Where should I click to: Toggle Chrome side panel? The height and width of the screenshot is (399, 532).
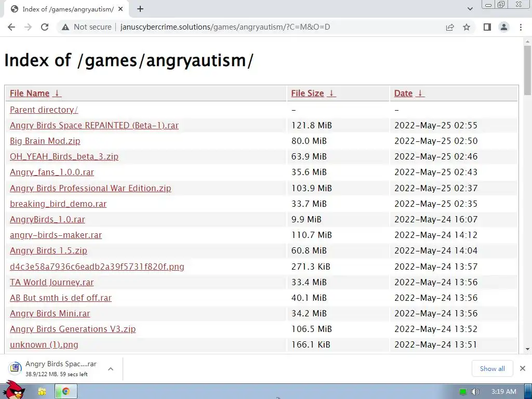[487, 27]
